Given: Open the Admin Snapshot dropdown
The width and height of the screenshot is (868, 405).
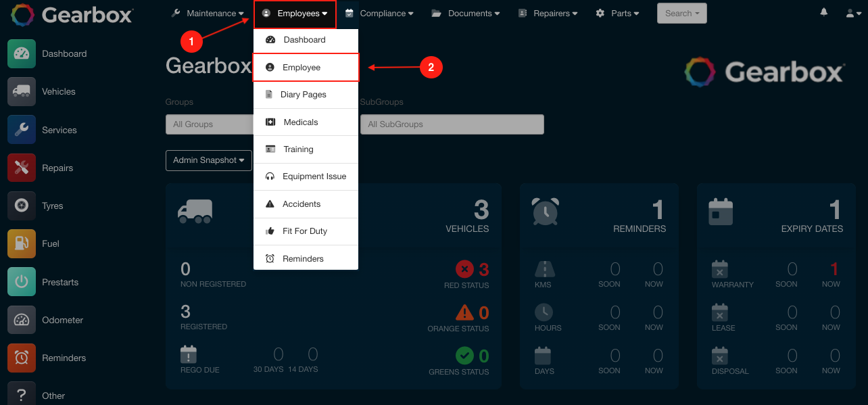Looking at the screenshot, I should point(209,160).
